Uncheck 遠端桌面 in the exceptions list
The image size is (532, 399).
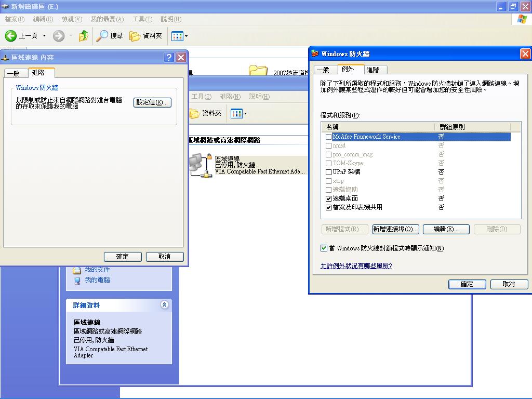pyautogui.click(x=328, y=198)
